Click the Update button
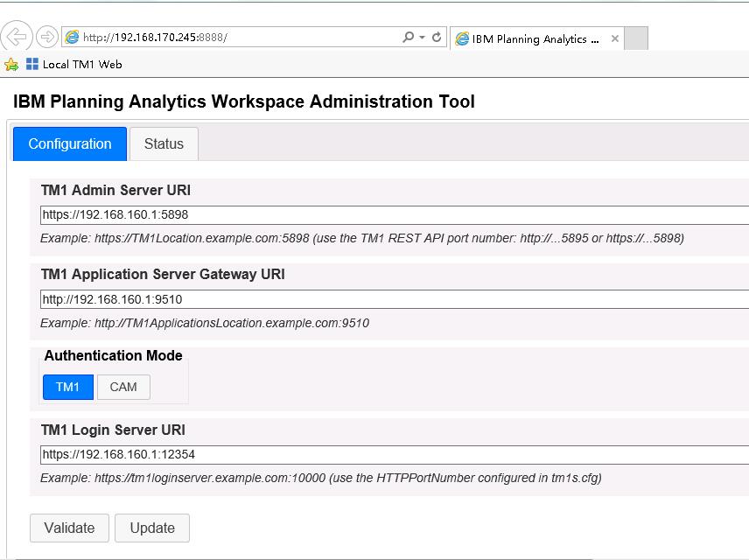 [152, 528]
